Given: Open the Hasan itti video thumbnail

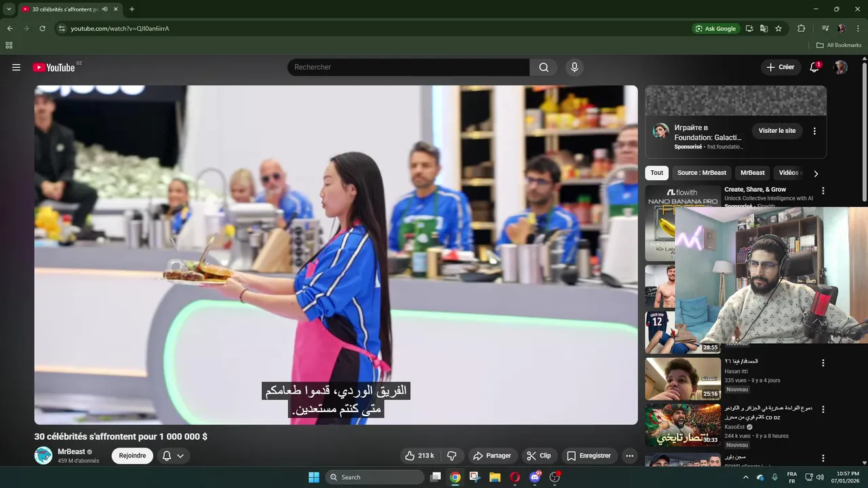Looking at the screenshot, I should click(x=683, y=378).
